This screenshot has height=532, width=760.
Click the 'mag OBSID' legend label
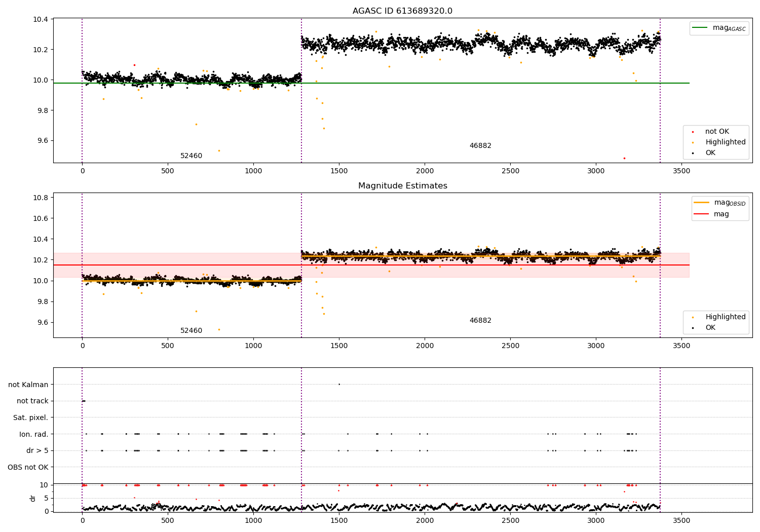730,203
